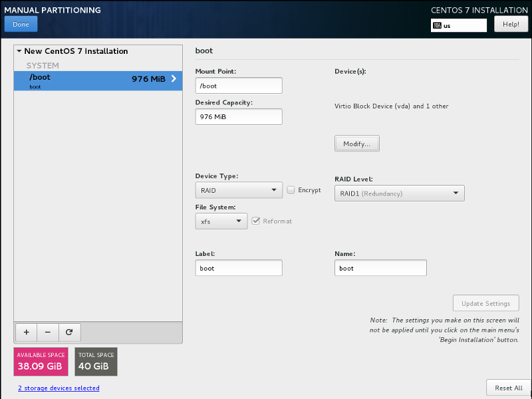Open the 2 storage devices selected link
532x399 pixels.
coord(59,388)
